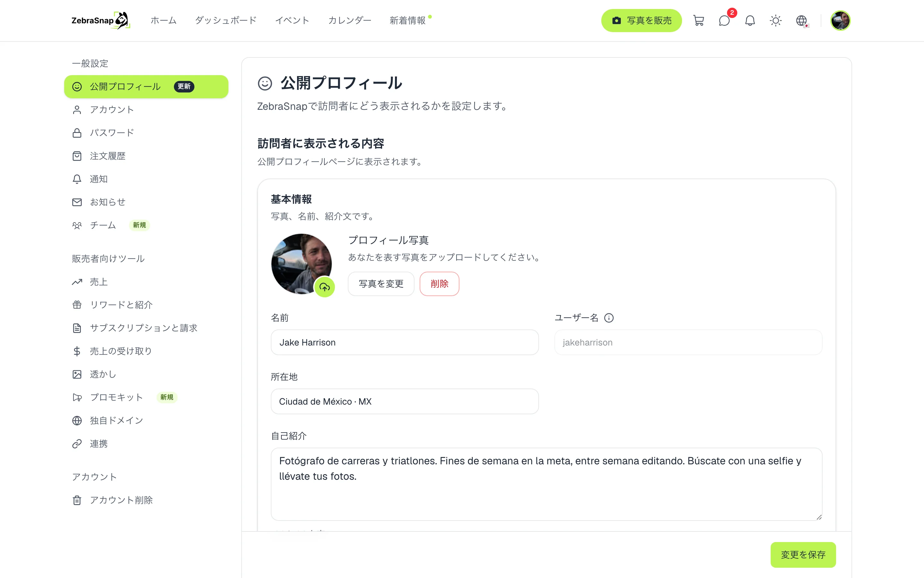Click the 写真を変更 button
The width and height of the screenshot is (924, 578).
tap(381, 284)
